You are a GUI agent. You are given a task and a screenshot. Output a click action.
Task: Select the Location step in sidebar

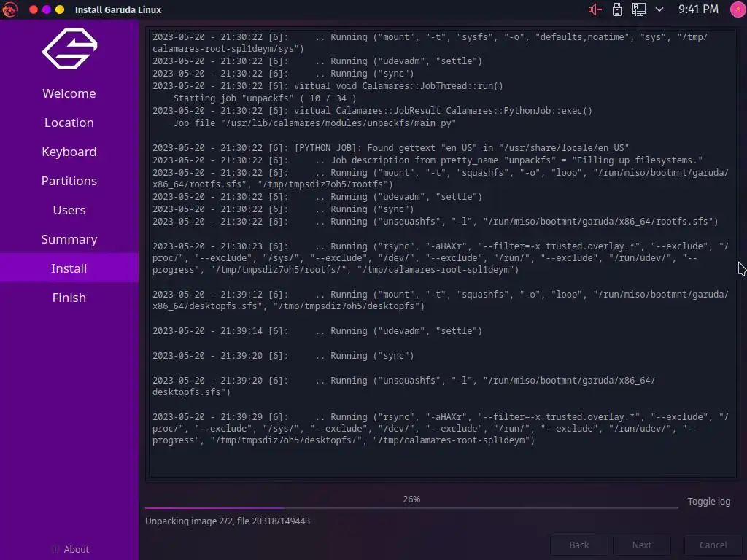[x=69, y=122]
